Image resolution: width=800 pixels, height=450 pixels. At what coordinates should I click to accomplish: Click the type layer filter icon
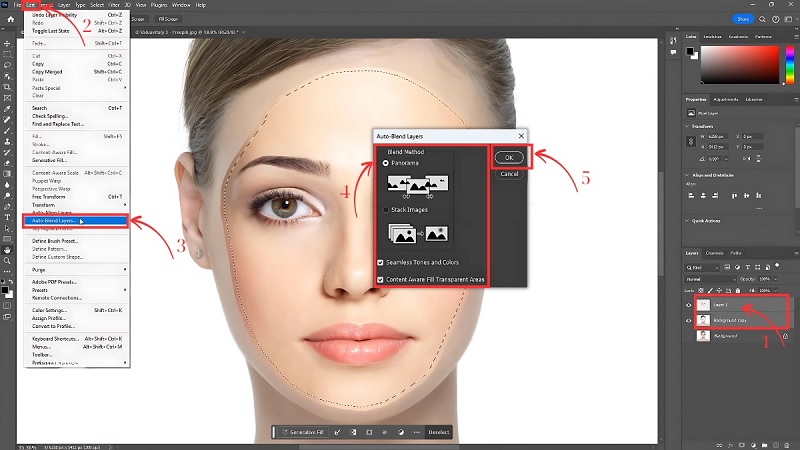pos(747,267)
